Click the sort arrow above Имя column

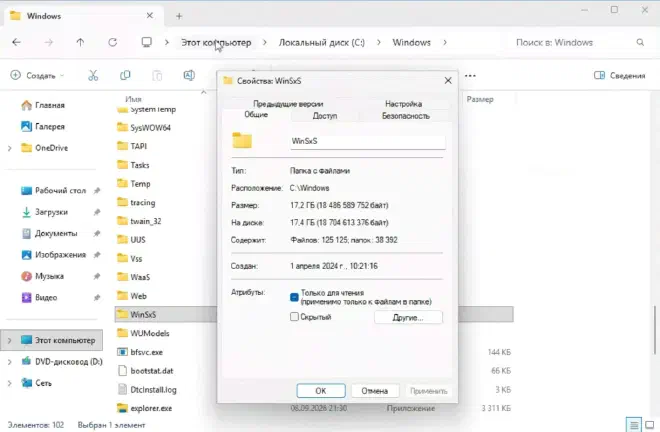[x=204, y=92]
